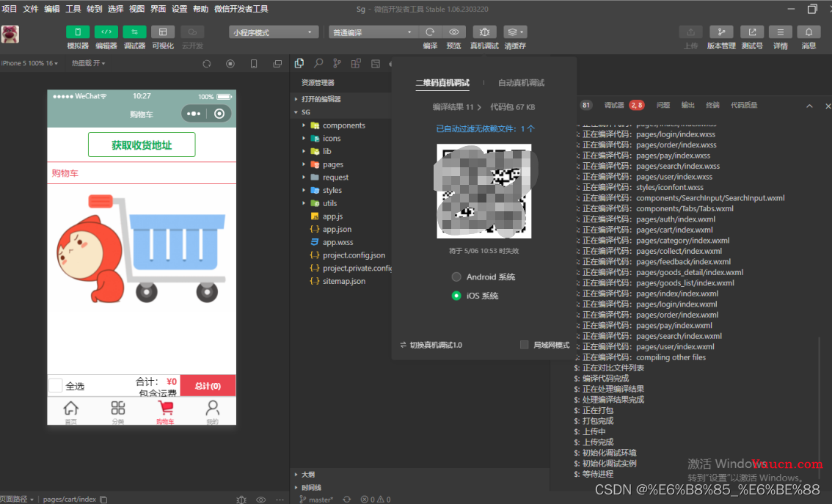Click the 预览 eye preview icon
The width and height of the screenshot is (832, 504).
click(453, 32)
